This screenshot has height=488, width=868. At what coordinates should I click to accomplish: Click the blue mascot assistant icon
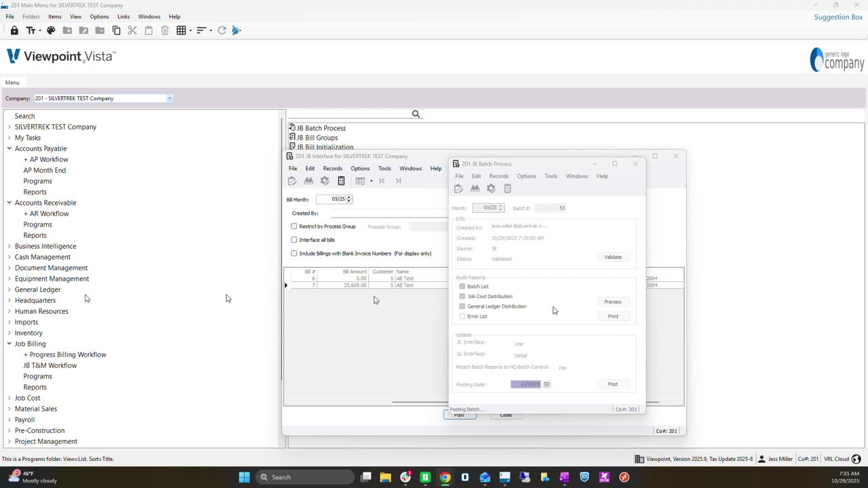[237, 30]
